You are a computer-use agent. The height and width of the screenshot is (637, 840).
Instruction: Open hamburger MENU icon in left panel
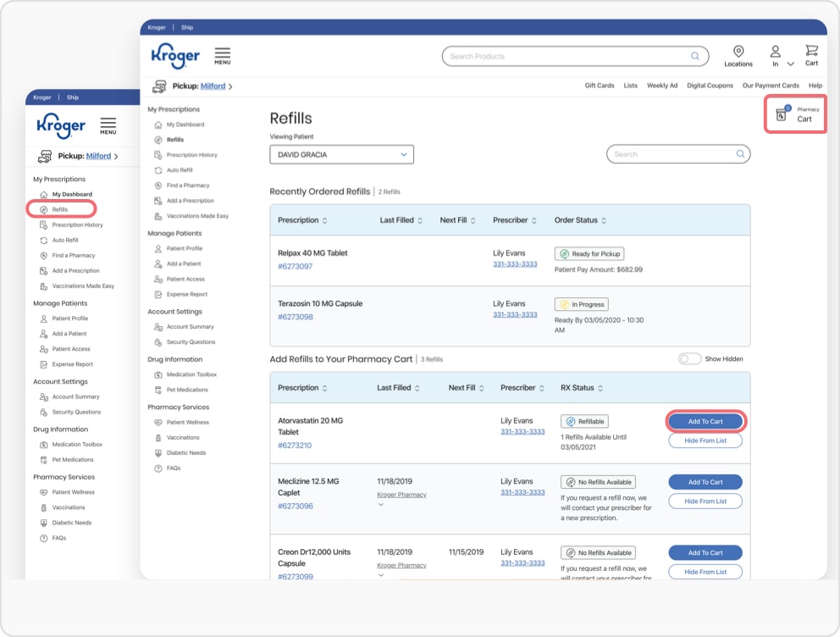coord(108,126)
